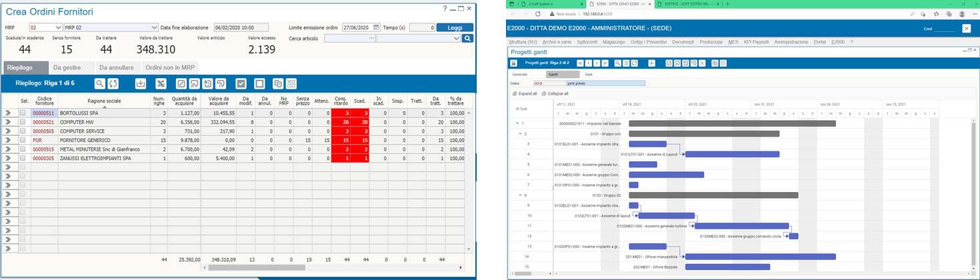Click the download/import tray icon in Riepilogo toolbar
The image size is (980, 280).
(140, 83)
